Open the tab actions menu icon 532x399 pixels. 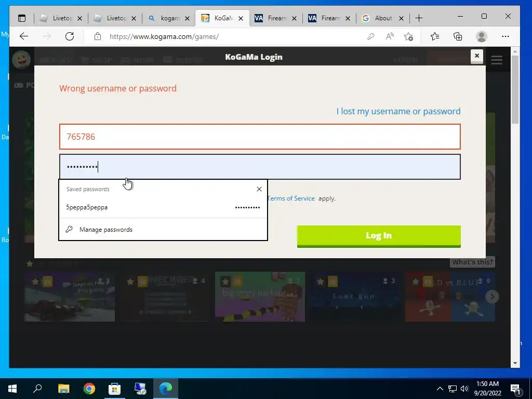point(22,18)
